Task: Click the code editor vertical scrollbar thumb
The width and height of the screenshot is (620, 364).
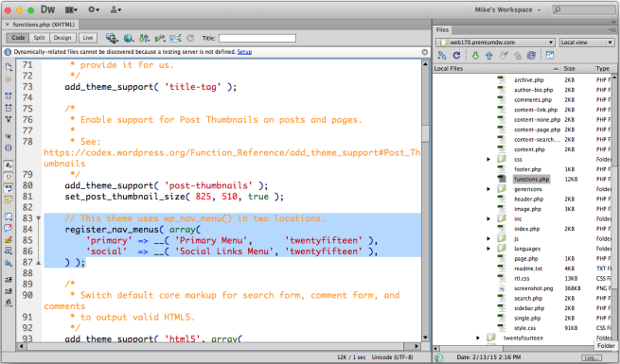Action: click(x=425, y=133)
